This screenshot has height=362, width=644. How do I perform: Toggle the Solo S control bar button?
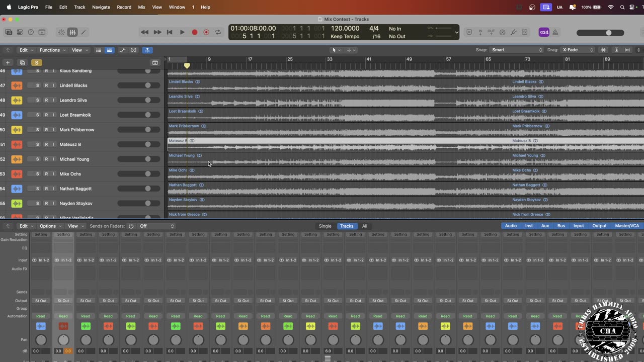click(524, 32)
